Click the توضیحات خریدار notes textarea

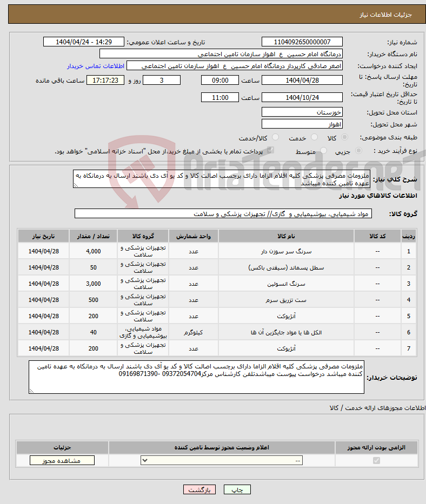point(196,377)
